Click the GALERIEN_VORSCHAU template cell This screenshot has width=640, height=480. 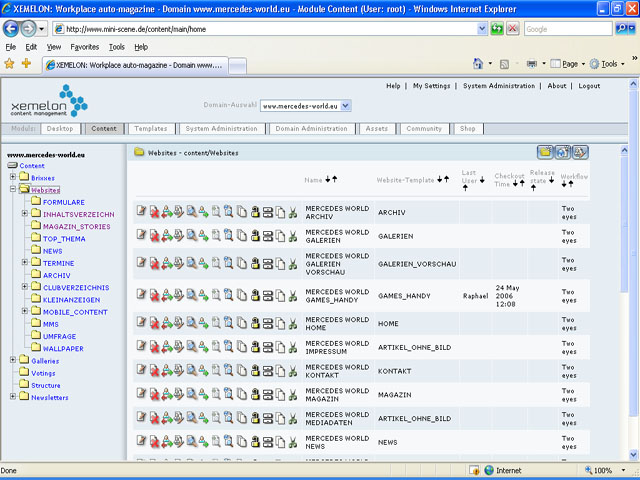coord(417,264)
